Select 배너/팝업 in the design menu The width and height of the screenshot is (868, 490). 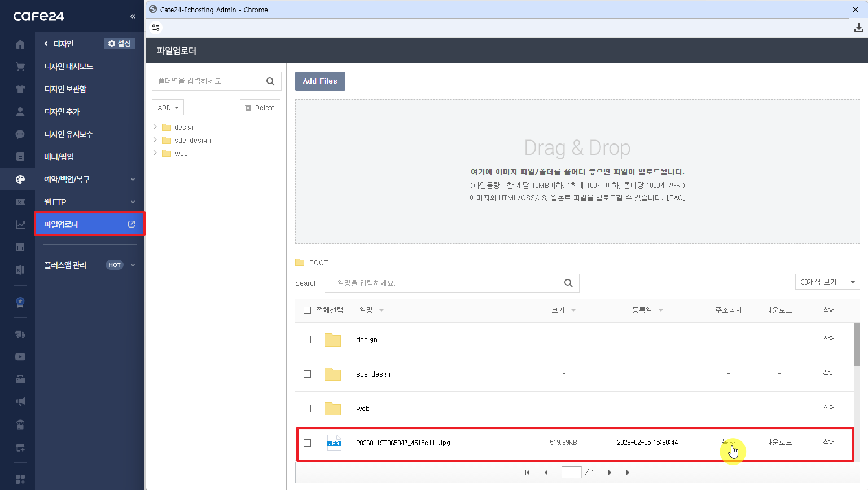59,157
